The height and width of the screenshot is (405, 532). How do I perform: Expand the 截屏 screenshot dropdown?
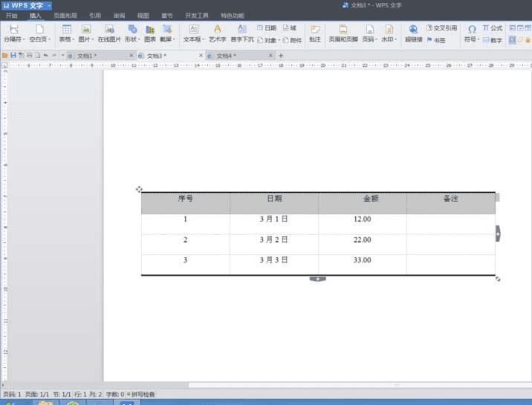pyautogui.click(x=174, y=39)
